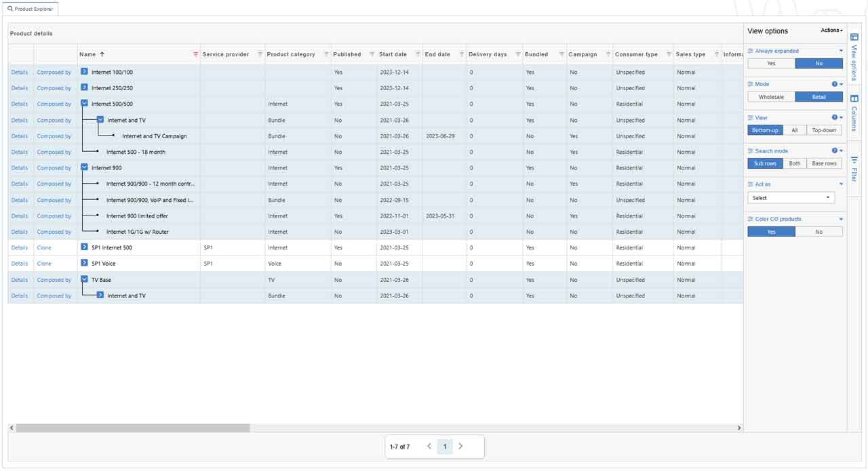Go to the next page arrow
Screen dimensions: 868x471
460,447
